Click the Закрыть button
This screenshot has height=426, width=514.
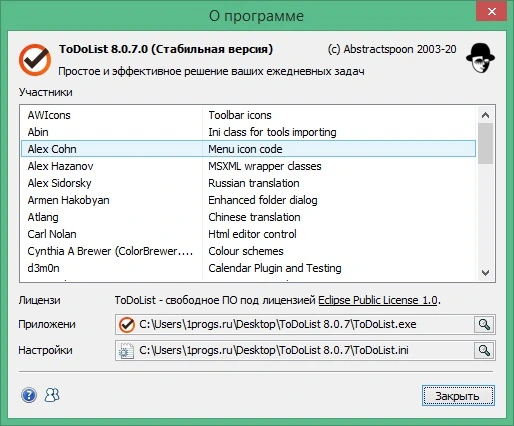click(x=458, y=396)
